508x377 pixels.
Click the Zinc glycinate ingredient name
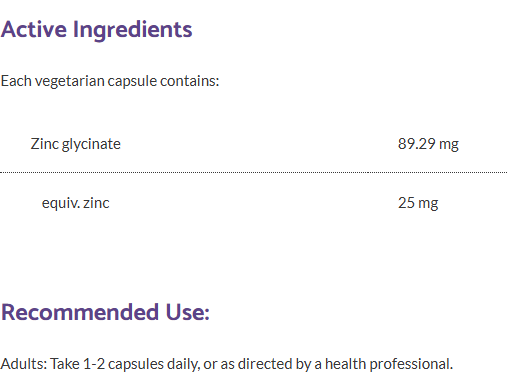click(x=76, y=145)
